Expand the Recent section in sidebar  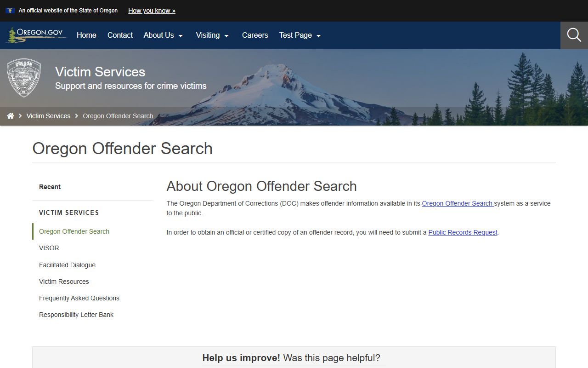[x=50, y=187]
